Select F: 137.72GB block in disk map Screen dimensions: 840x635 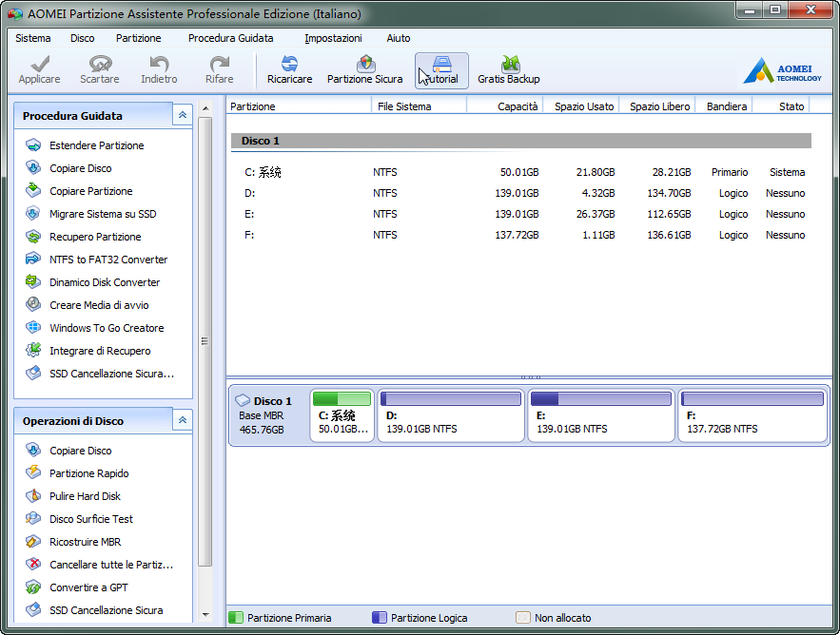click(x=752, y=415)
